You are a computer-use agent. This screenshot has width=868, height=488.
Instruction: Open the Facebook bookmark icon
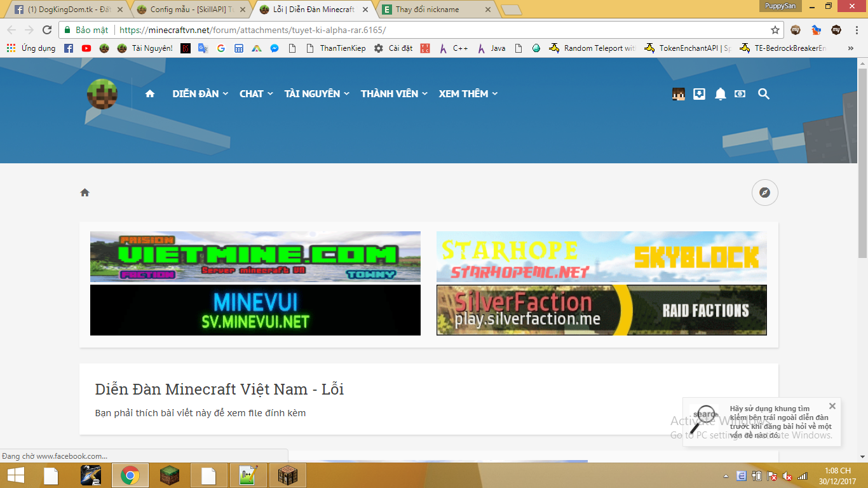pyautogui.click(x=69, y=48)
